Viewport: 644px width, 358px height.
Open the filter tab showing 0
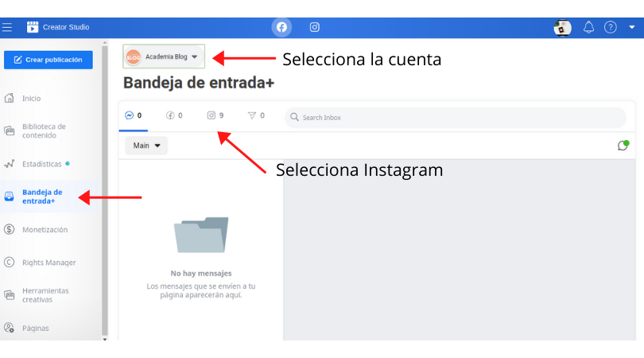pos(256,115)
